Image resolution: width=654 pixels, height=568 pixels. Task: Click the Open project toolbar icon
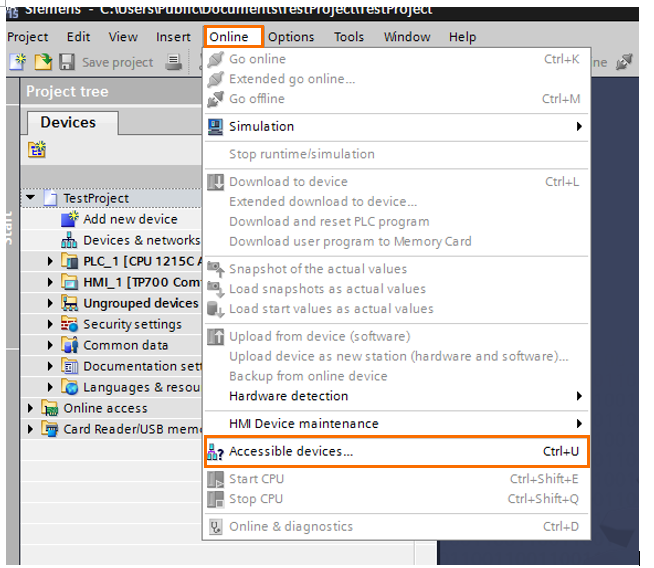43,62
